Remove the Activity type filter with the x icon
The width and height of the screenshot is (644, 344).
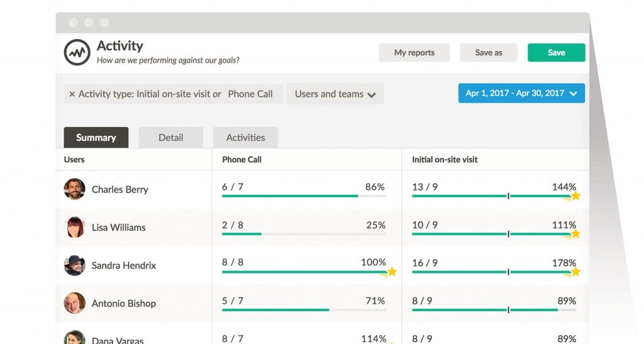[x=72, y=94]
